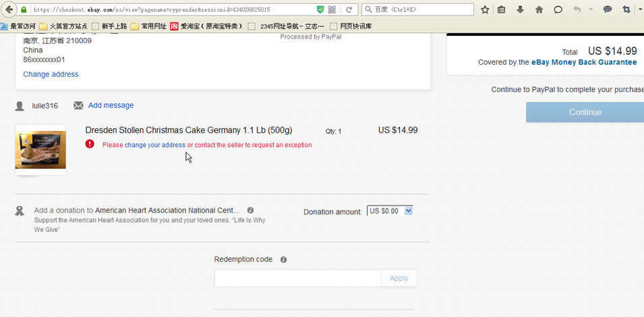This screenshot has height=317, width=644.
Task: Click the Continue button
Action: 585,112
